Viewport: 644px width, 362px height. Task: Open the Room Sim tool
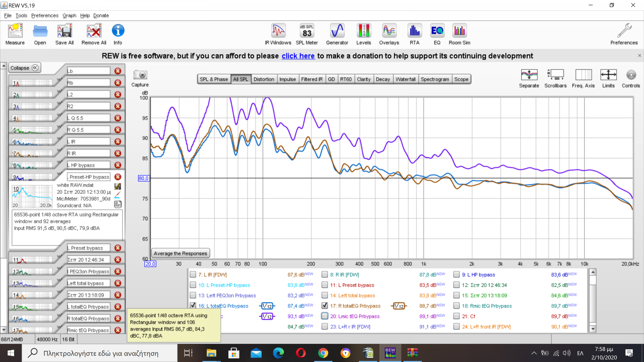point(459,34)
